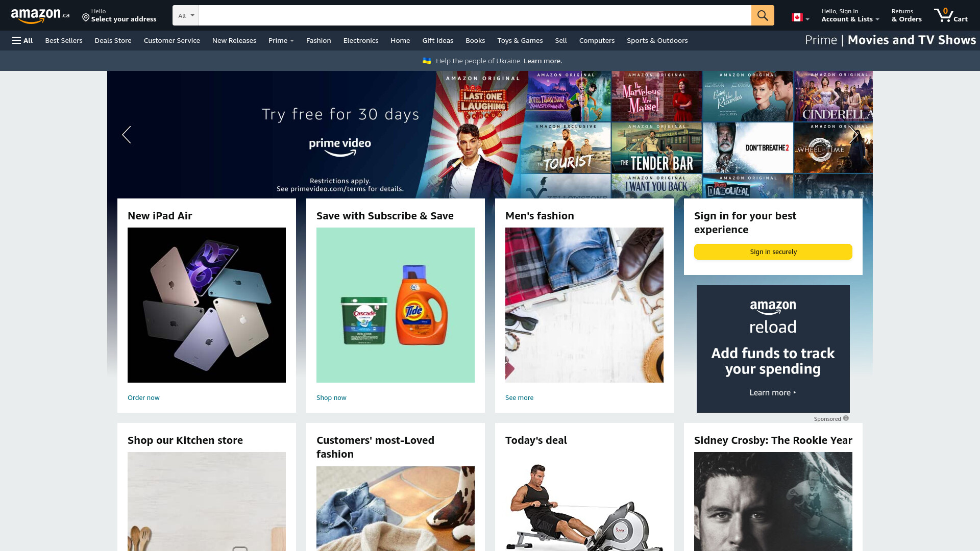Click the Today's deal heading

click(536, 440)
